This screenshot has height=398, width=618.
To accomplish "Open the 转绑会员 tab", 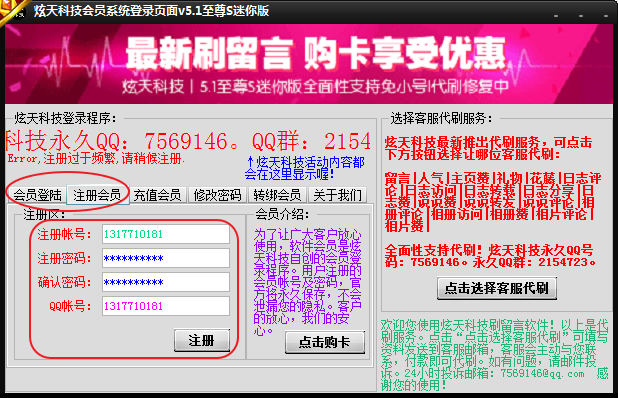I will (x=277, y=195).
